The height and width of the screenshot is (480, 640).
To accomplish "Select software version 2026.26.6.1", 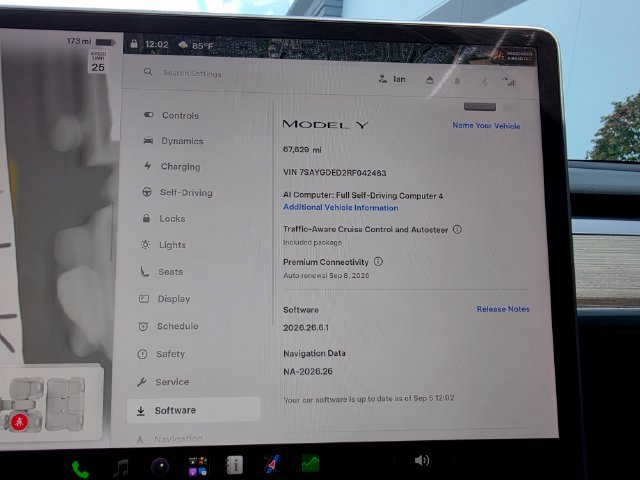I will pos(306,327).
